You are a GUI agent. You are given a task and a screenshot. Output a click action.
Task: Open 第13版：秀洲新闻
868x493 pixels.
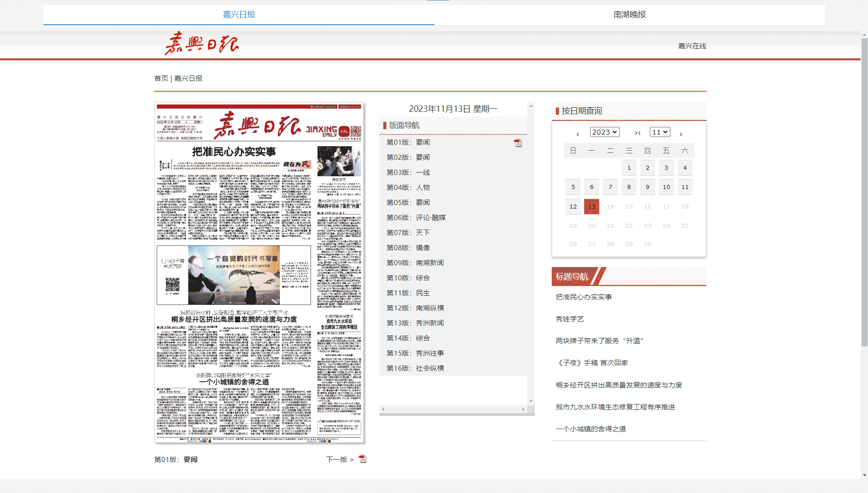click(x=415, y=323)
